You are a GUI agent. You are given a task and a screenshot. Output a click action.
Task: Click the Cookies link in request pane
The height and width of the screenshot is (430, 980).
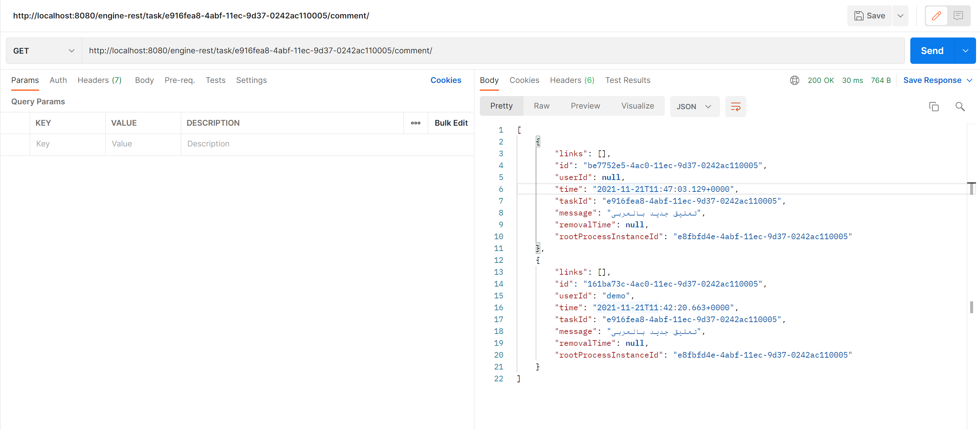point(446,80)
